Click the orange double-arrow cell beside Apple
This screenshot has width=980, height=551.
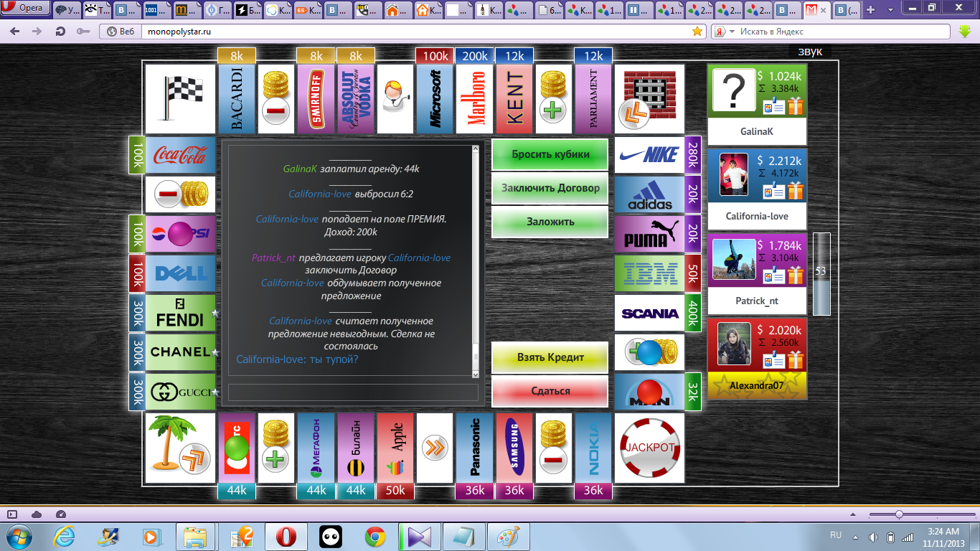tap(434, 448)
